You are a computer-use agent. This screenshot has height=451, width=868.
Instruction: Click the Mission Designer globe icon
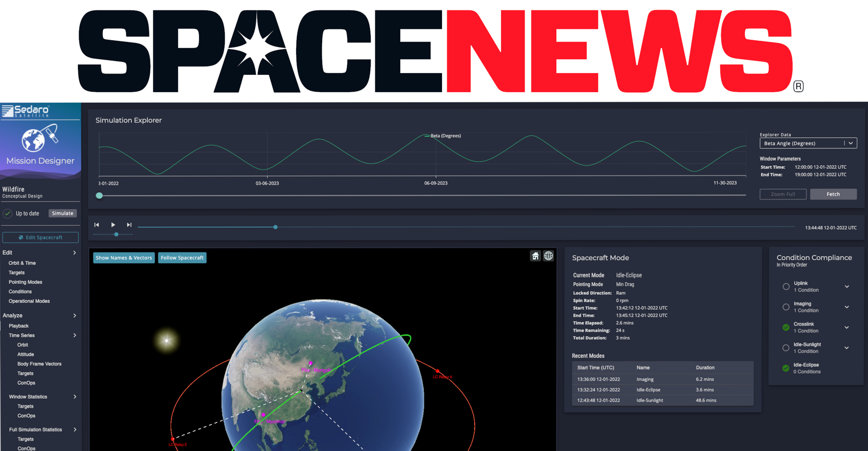coord(40,138)
